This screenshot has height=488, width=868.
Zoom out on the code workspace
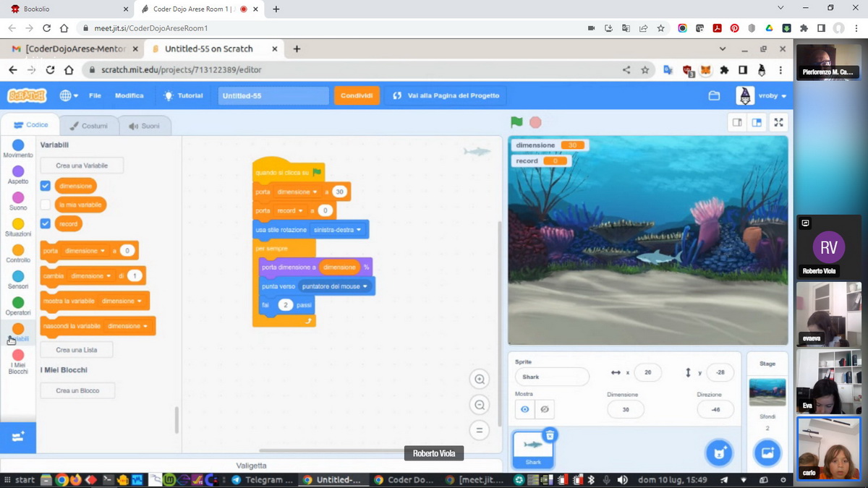pyautogui.click(x=479, y=405)
